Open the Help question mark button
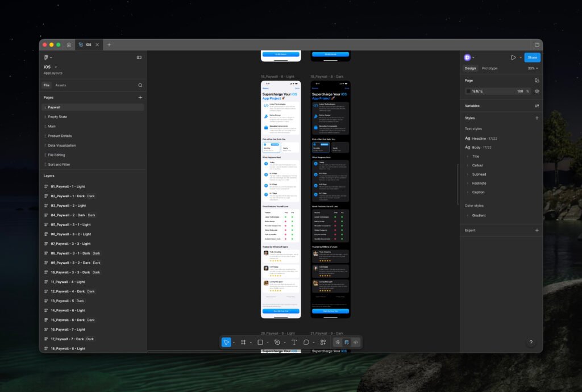582x392 pixels. tap(531, 343)
